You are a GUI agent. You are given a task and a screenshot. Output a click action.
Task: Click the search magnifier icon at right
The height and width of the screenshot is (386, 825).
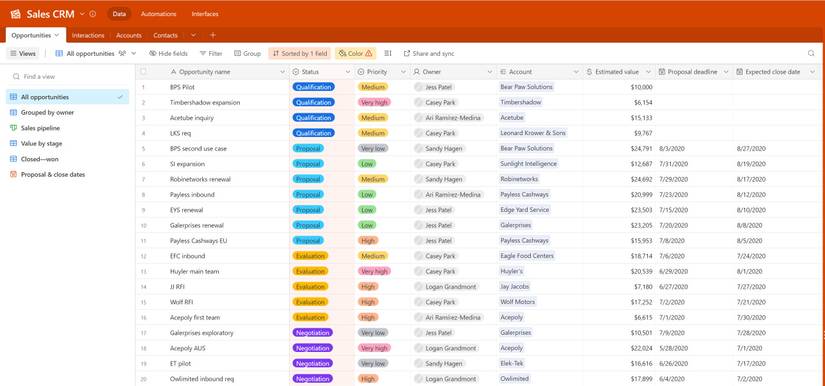[x=811, y=53]
